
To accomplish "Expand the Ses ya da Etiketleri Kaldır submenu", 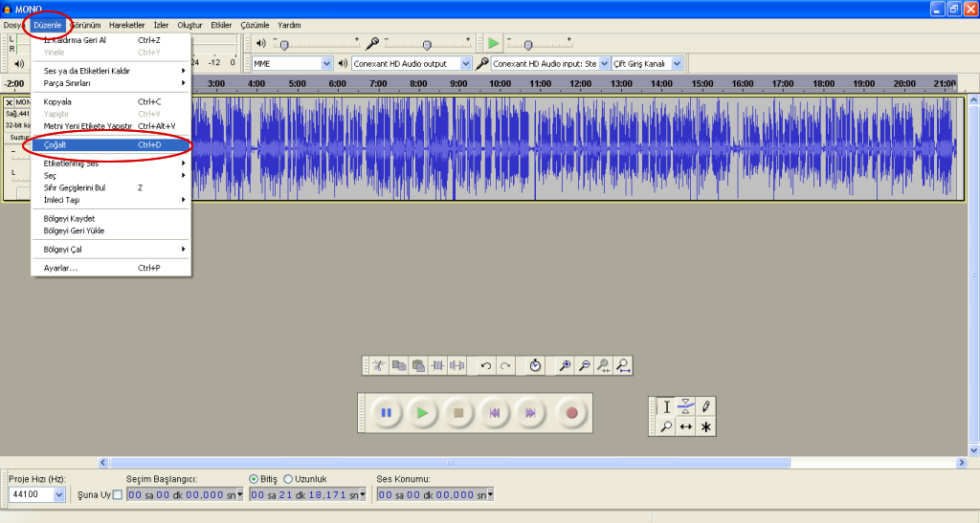I will coord(111,71).
